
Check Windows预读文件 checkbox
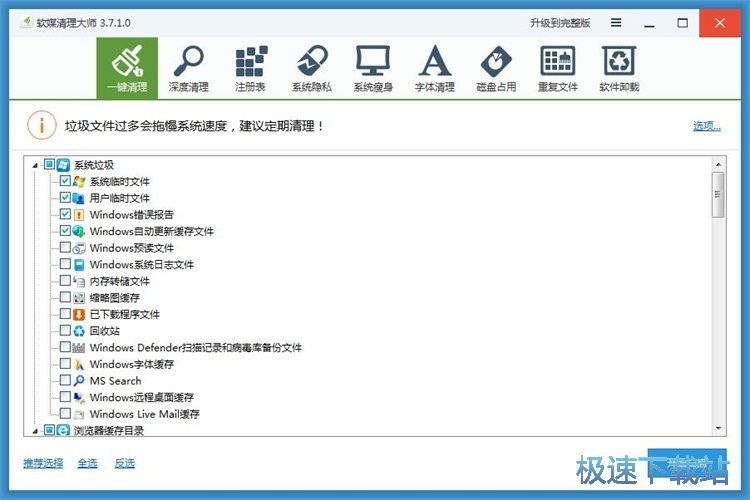pyautogui.click(x=65, y=247)
